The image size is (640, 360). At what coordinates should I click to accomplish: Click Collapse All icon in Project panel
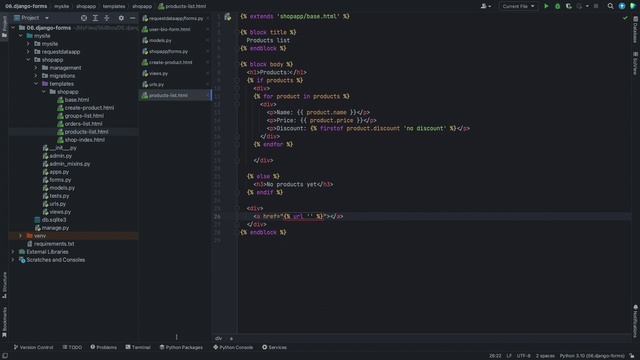click(107, 18)
